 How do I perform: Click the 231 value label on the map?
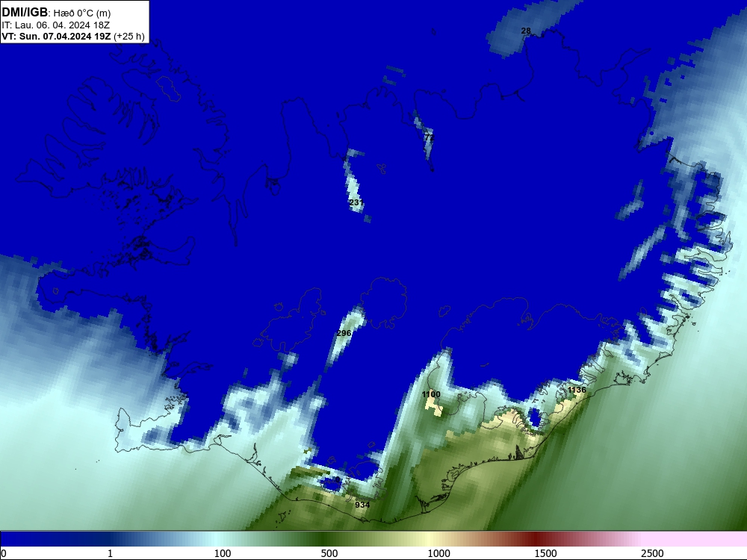pyautogui.click(x=356, y=202)
